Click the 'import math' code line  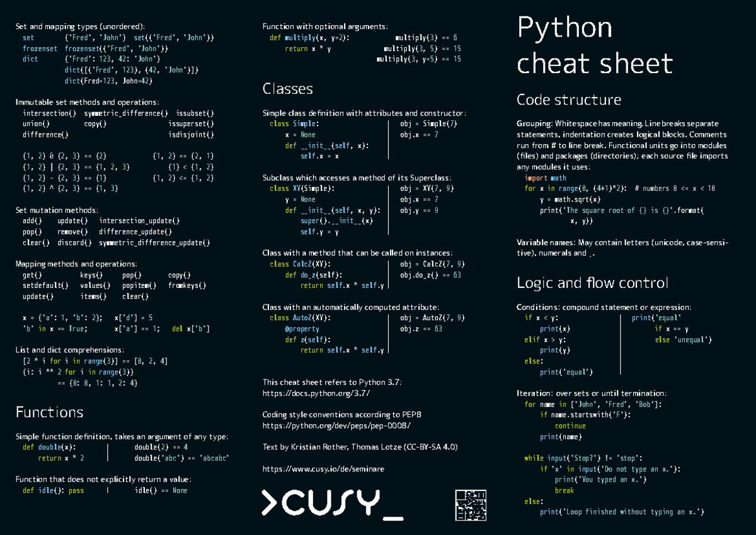546,178
